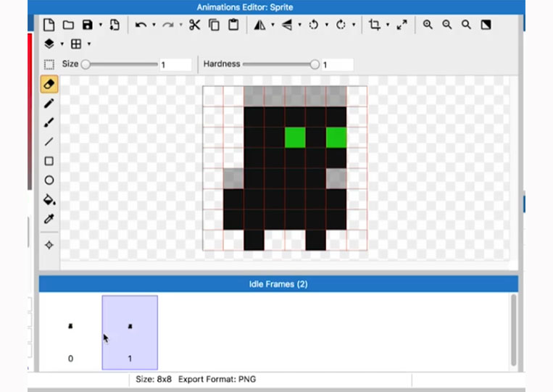Viewport: 553px width, 392px height.
Task: Open the layers dropdown arrow
Action: click(62, 44)
